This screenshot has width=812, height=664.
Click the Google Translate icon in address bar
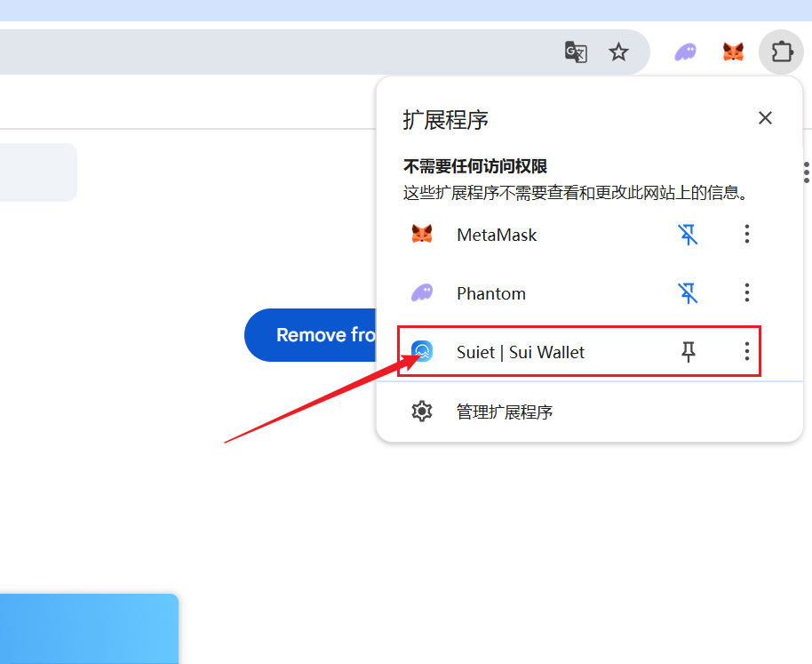tap(576, 52)
